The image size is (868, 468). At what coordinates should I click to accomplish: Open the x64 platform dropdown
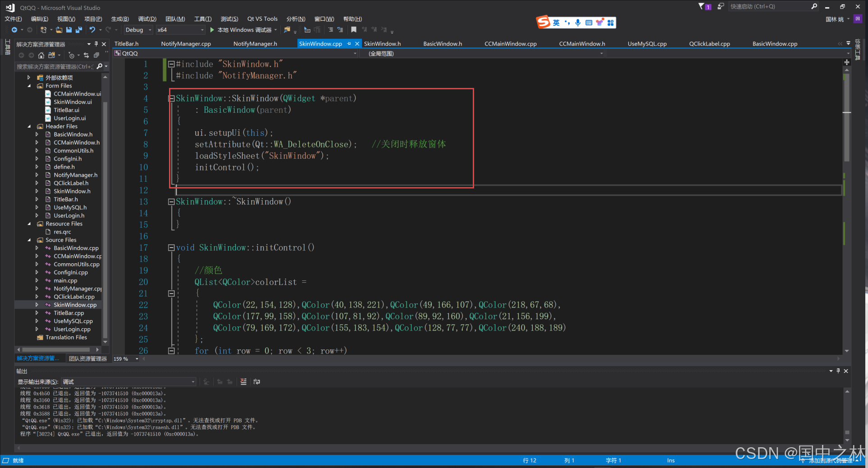181,30
